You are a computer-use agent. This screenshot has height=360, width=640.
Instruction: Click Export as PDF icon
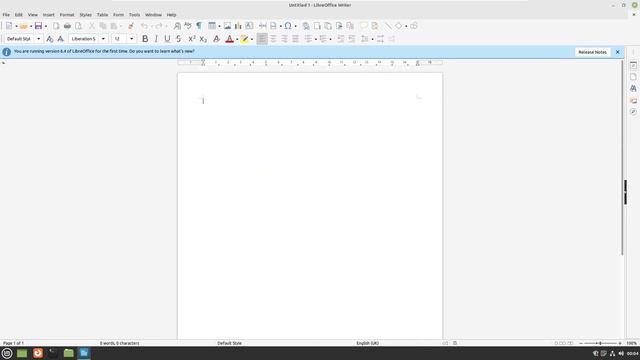tap(56, 26)
